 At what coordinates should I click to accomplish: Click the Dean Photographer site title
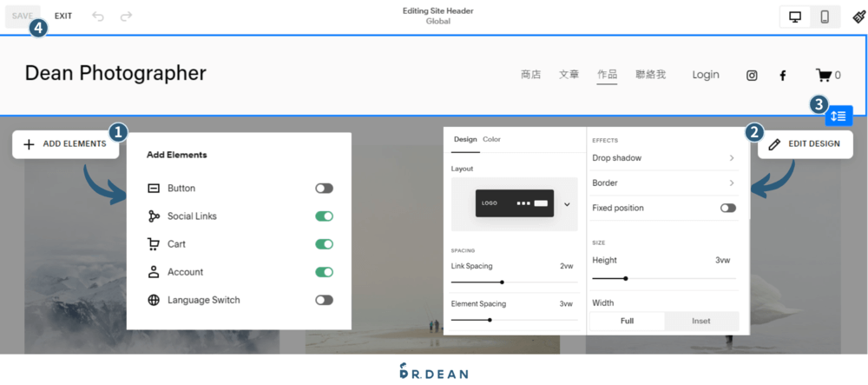pos(115,73)
